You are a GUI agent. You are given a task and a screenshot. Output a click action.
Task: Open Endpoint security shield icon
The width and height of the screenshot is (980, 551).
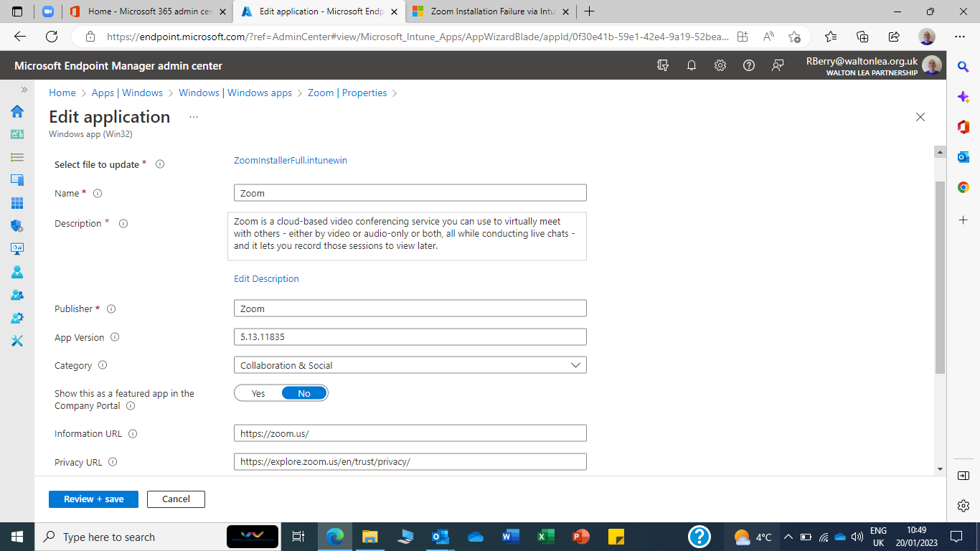(x=17, y=226)
